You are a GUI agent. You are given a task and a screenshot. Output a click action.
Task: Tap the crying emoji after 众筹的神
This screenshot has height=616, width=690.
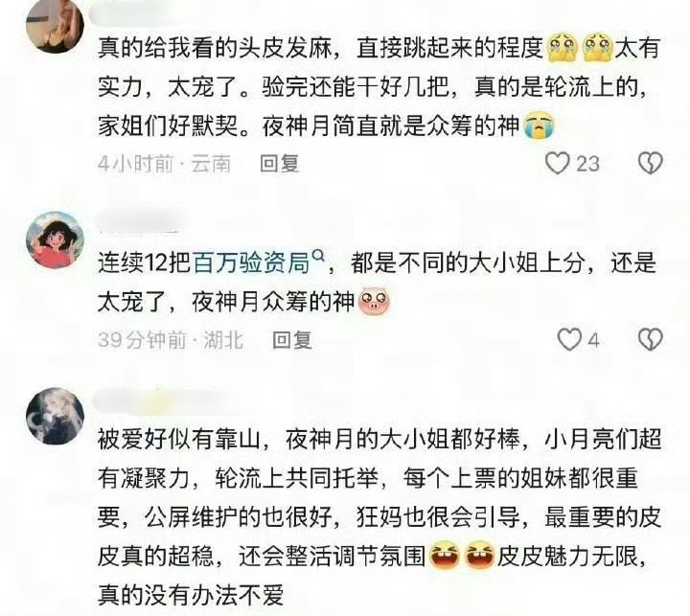(539, 126)
